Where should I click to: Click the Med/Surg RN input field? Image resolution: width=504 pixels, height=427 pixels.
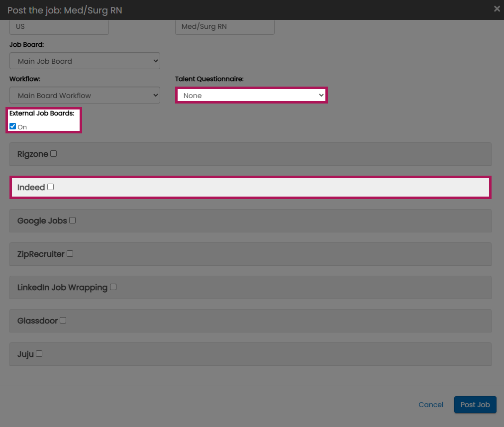tap(225, 27)
